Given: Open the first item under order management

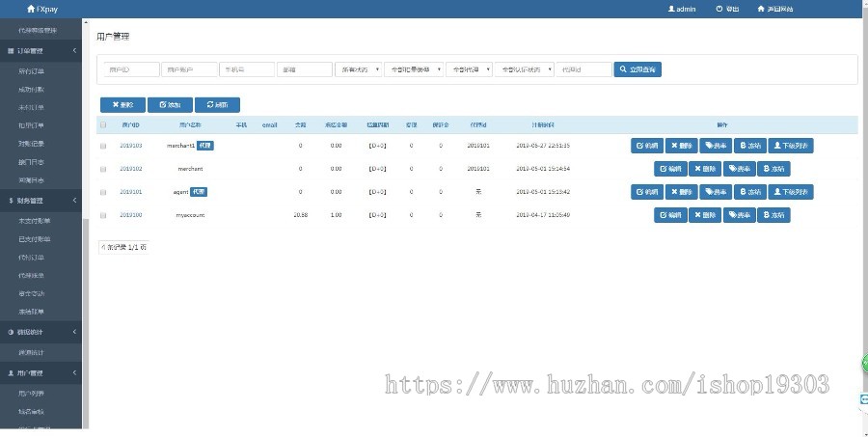Looking at the screenshot, I should 31,71.
